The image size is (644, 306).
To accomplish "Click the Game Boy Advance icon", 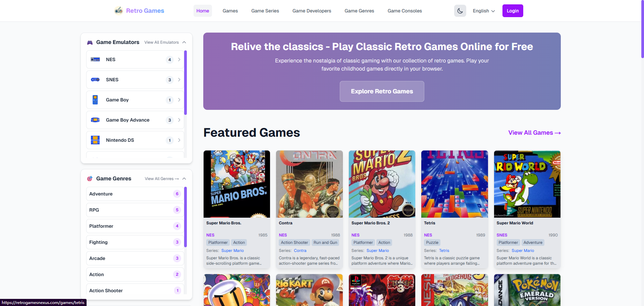I will click(95, 120).
